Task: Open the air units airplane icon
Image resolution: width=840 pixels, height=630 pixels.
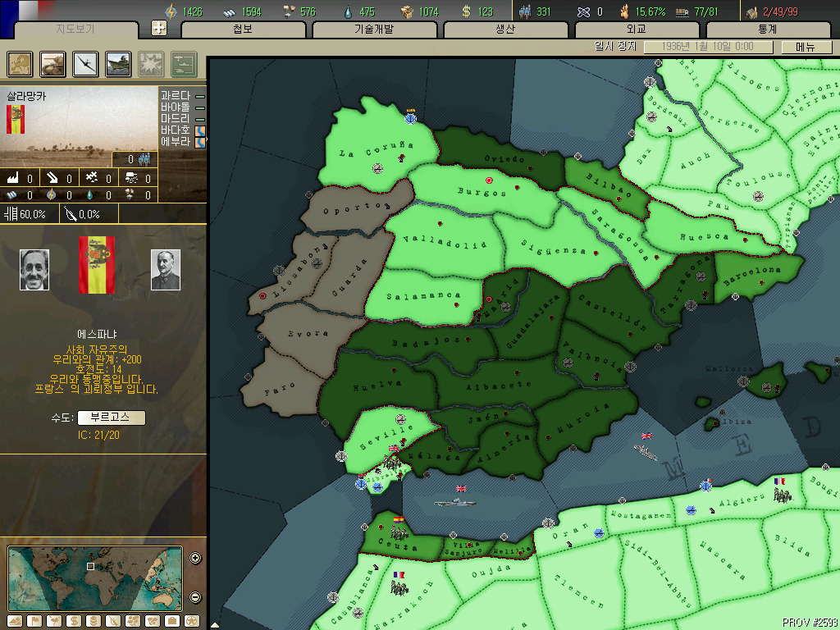Action: 85,64
